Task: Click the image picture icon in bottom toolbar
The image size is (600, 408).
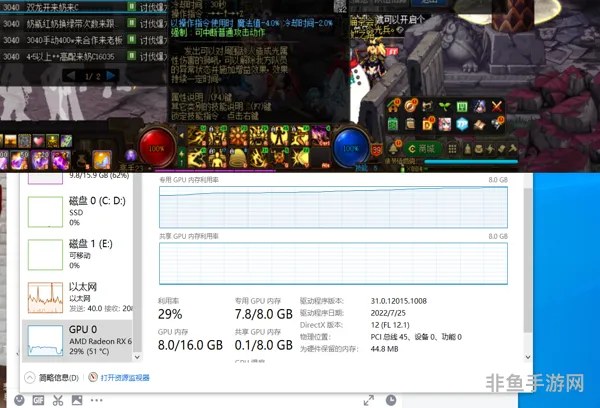Action: (77, 400)
